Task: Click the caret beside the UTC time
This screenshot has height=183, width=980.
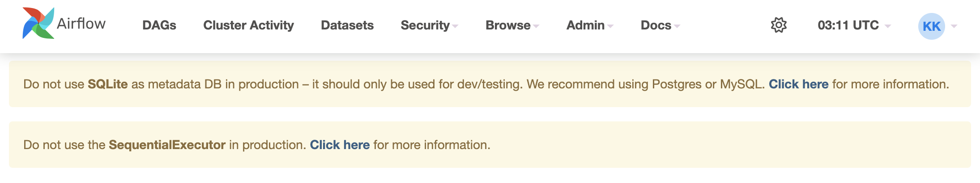Action: 888,26
